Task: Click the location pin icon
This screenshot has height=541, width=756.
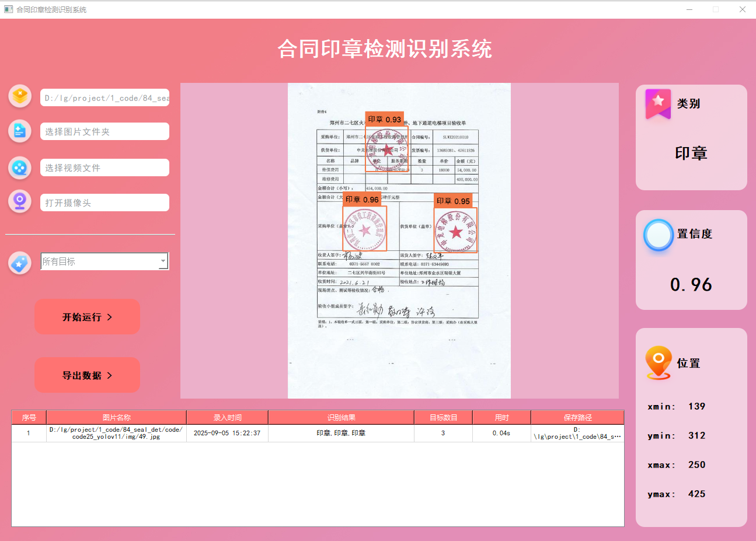Action: [659, 362]
